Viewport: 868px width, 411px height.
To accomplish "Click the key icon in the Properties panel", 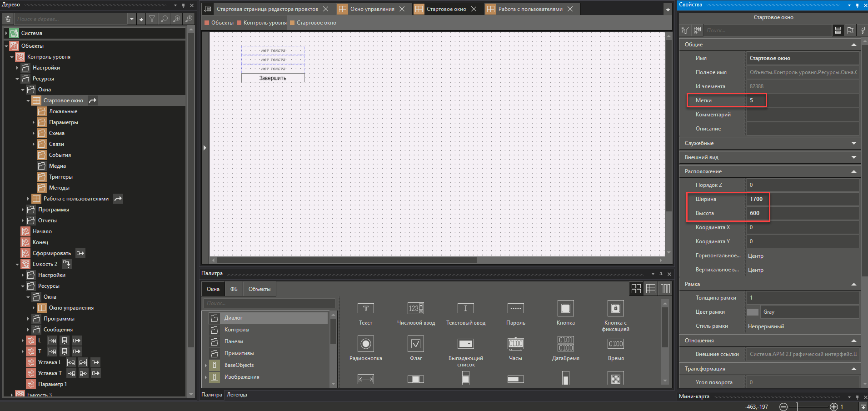I will [x=863, y=30].
